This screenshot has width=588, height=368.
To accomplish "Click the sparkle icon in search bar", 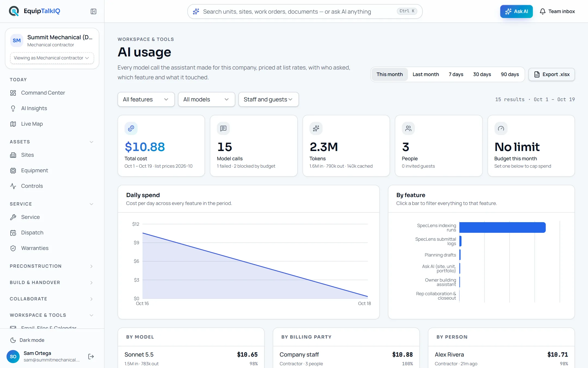I will (196, 11).
